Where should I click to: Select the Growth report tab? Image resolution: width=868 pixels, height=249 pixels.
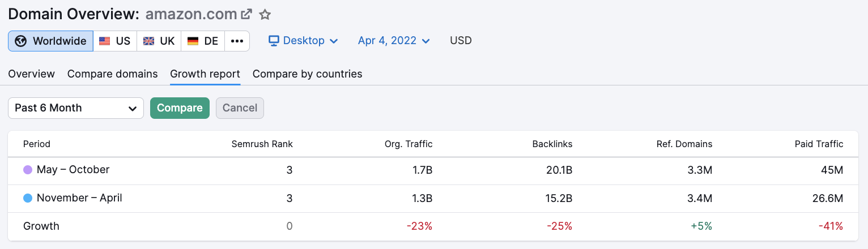205,74
